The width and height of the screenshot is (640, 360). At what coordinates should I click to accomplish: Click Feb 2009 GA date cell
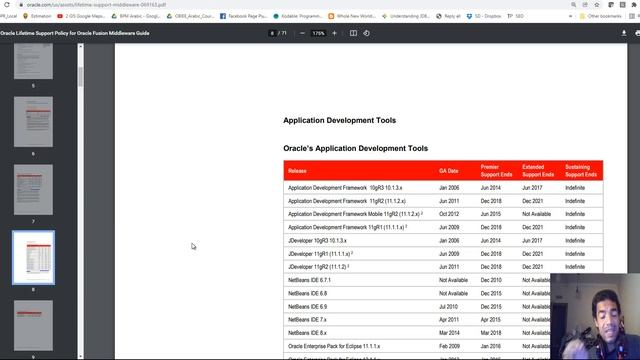(449, 346)
